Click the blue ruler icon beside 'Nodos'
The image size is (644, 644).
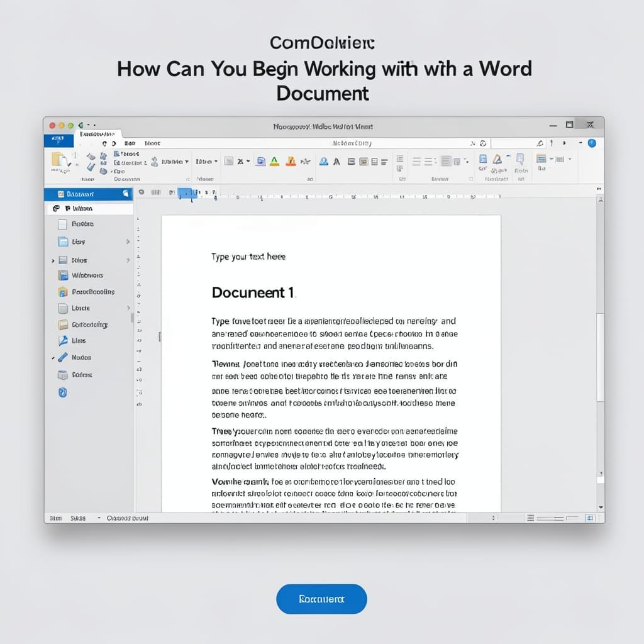[63, 357]
